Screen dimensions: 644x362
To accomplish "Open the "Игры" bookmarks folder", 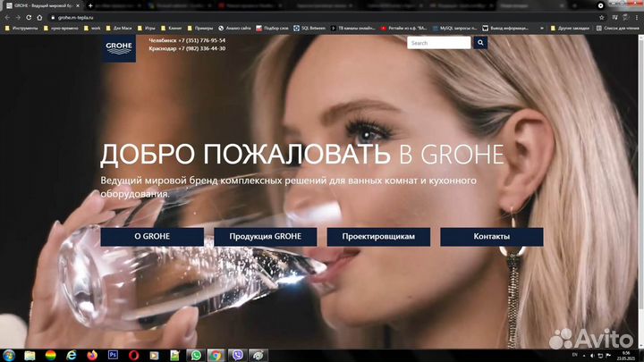I will (x=147, y=29).
